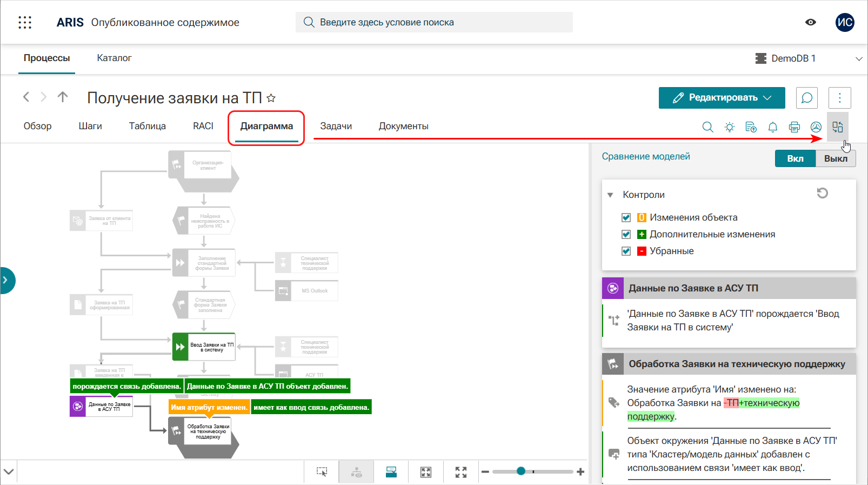Mark Получение заявки на ТП as favorite
The width and height of the screenshot is (868, 485).
coord(271,98)
